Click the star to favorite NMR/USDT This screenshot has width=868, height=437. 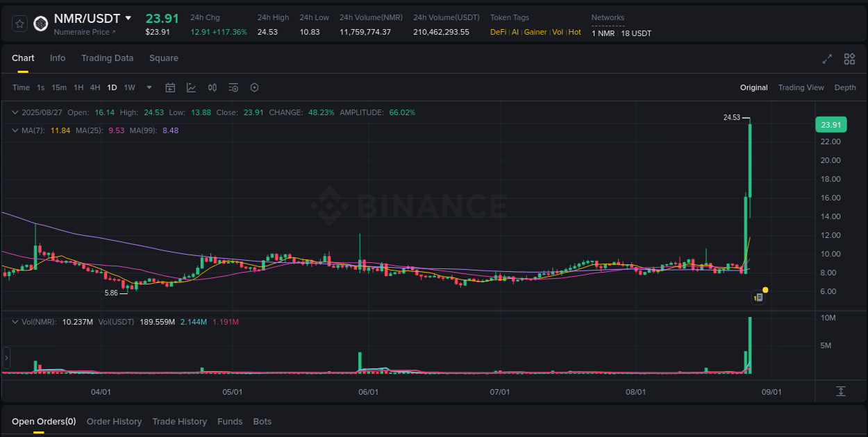(x=19, y=23)
